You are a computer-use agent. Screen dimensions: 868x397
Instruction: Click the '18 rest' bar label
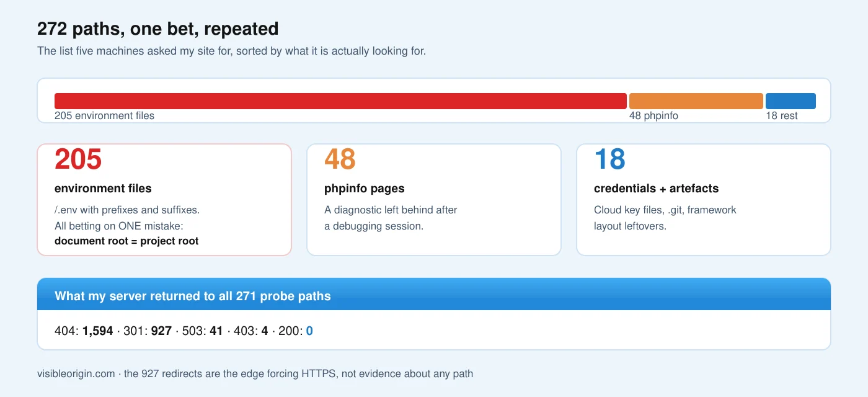tap(782, 116)
